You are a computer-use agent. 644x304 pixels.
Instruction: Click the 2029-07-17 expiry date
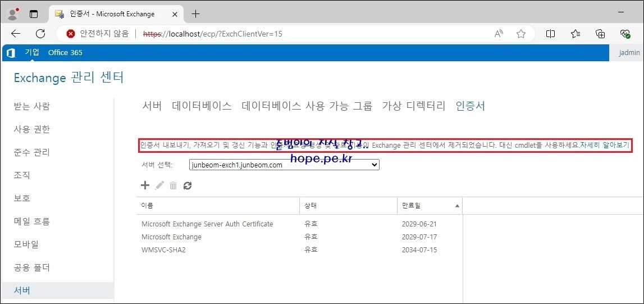point(419,237)
